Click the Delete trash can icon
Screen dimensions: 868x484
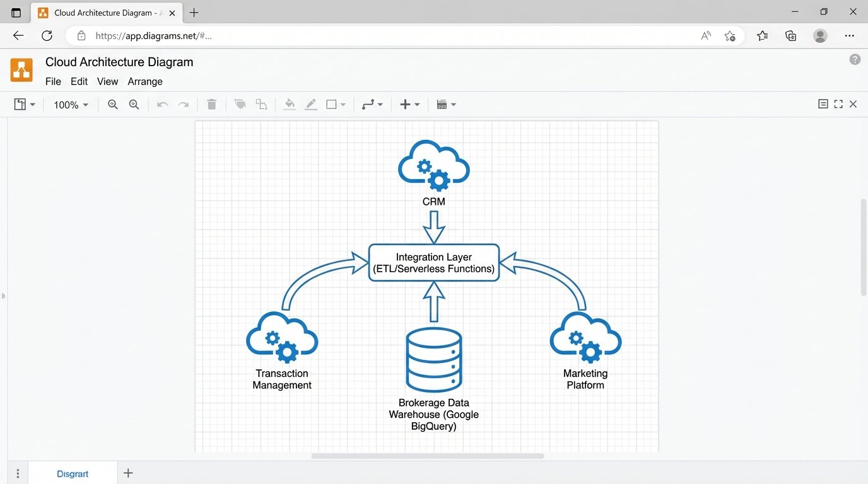[212, 105]
